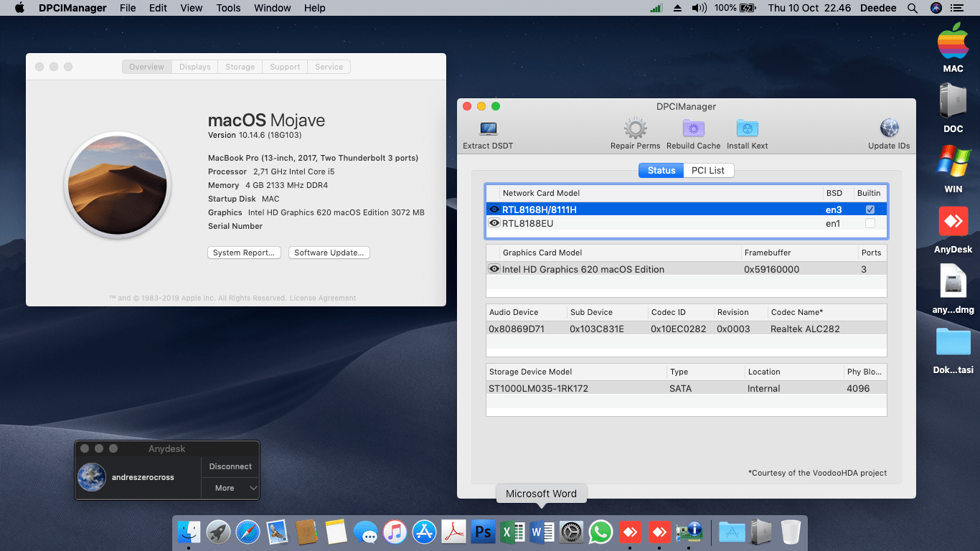The height and width of the screenshot is (551, 980).
Task: Switch to the PCI List tab
Action: point(707,171)
